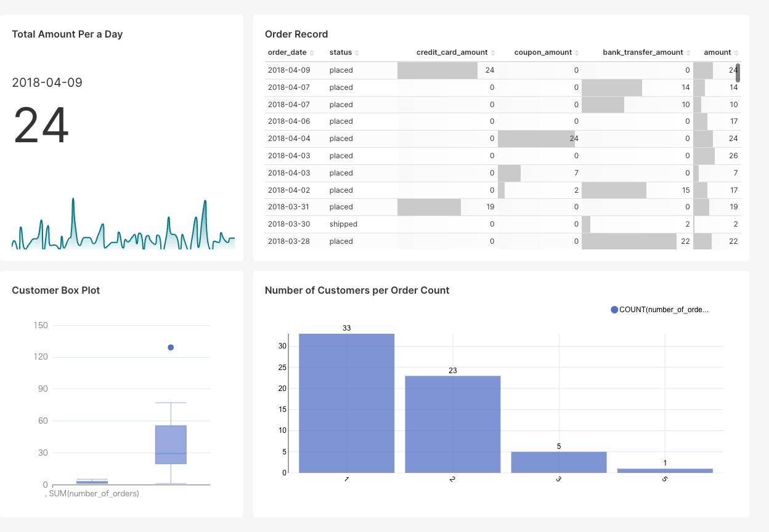769x532 pixels.
Task: Click the 2018-04-09 subheader under Total Amount
Action: 47,83
